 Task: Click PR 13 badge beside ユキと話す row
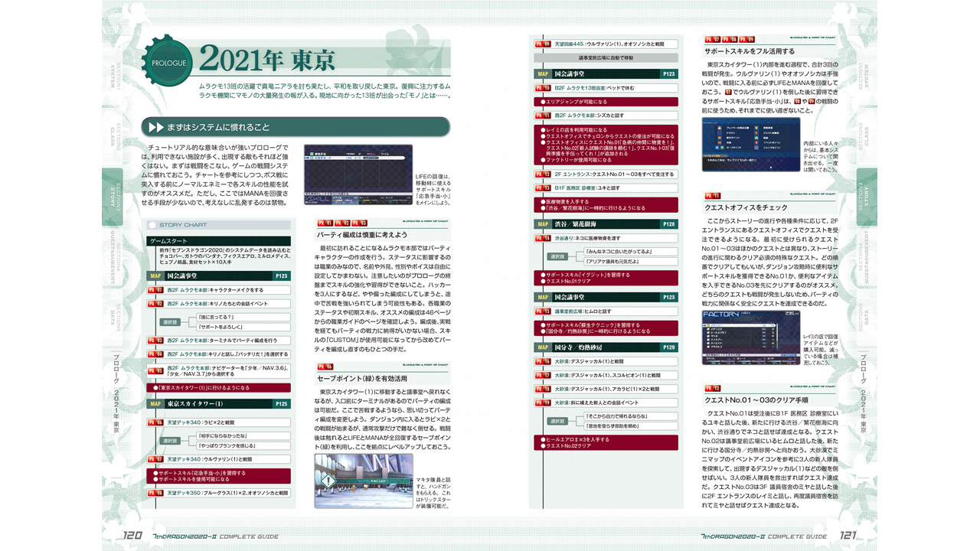pos(542,187)
